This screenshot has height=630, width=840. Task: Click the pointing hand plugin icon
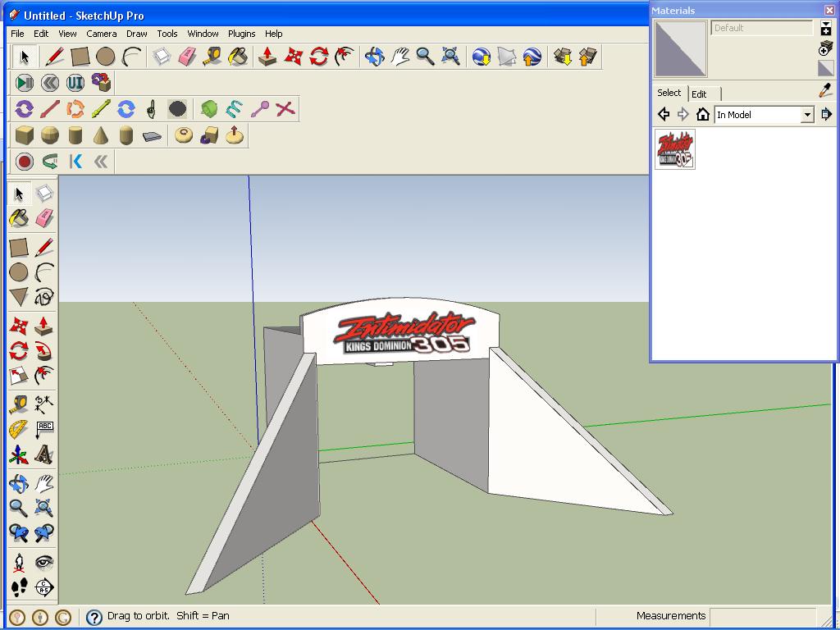pos(152,109)
